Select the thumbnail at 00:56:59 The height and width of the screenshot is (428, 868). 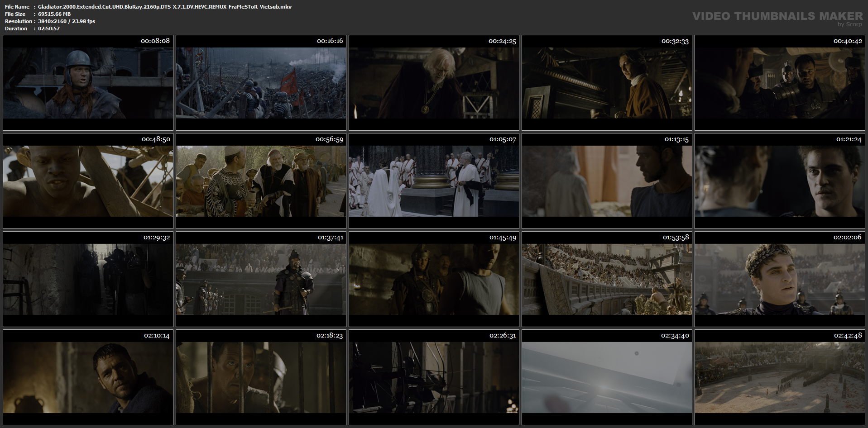coord(261,181)
